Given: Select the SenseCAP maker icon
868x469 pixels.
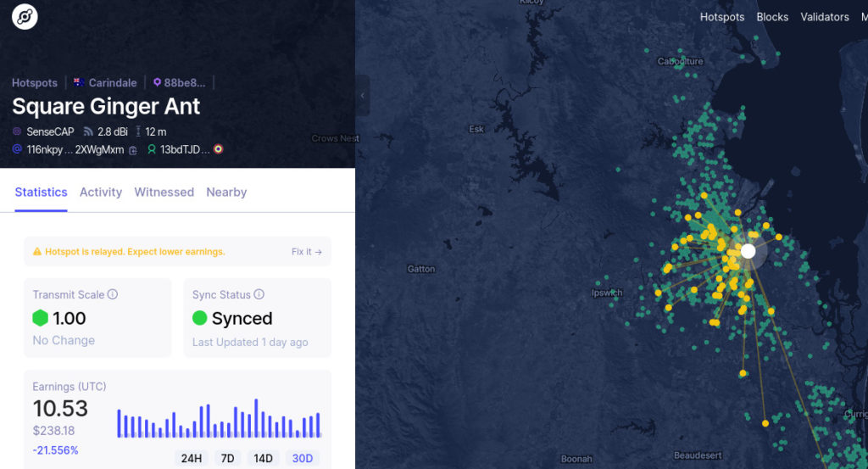Looking at the screenshot, I should pyautogui.click(x=17, y=131).
